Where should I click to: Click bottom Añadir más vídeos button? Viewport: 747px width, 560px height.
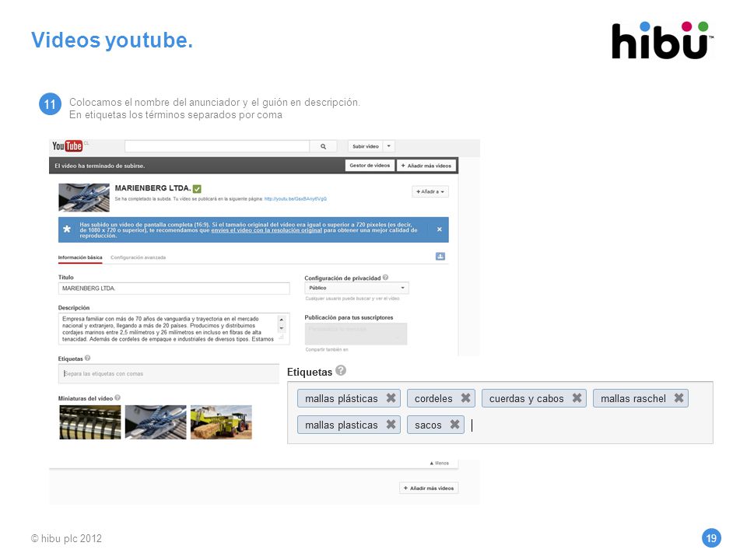(x=429, y=488)
